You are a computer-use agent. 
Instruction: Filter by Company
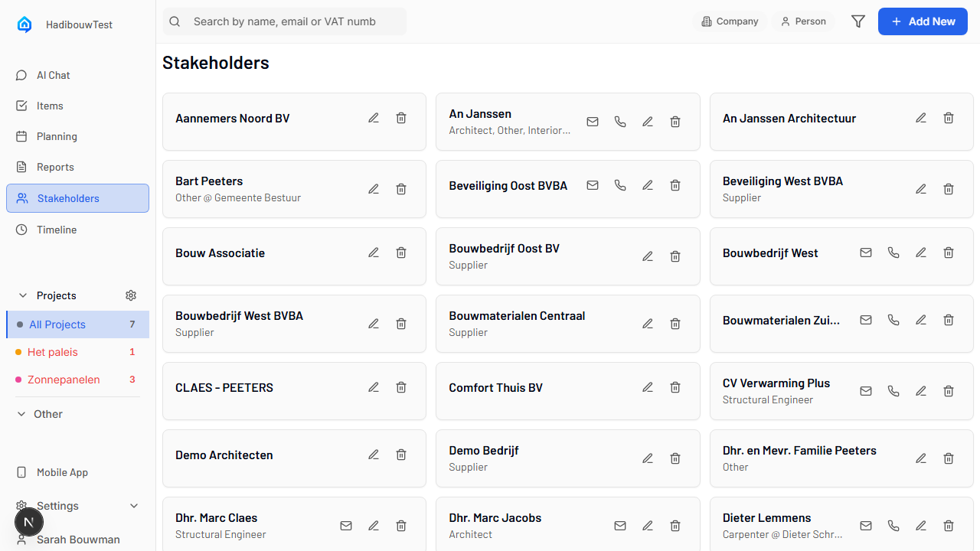point(729,21)
